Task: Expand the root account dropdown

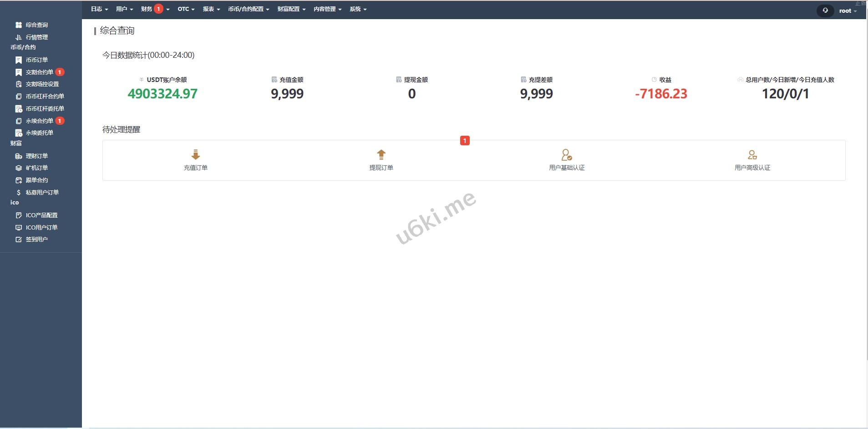Action: pos(848,11)
